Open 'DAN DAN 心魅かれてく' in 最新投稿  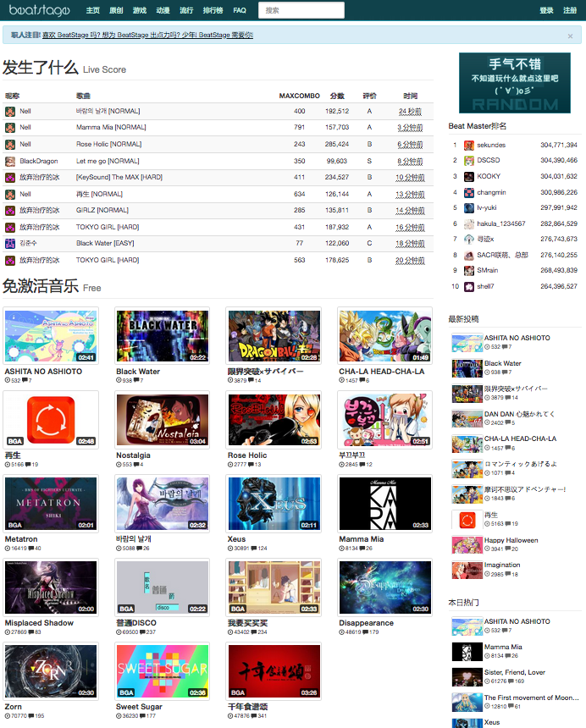click(x=520, y=414)
